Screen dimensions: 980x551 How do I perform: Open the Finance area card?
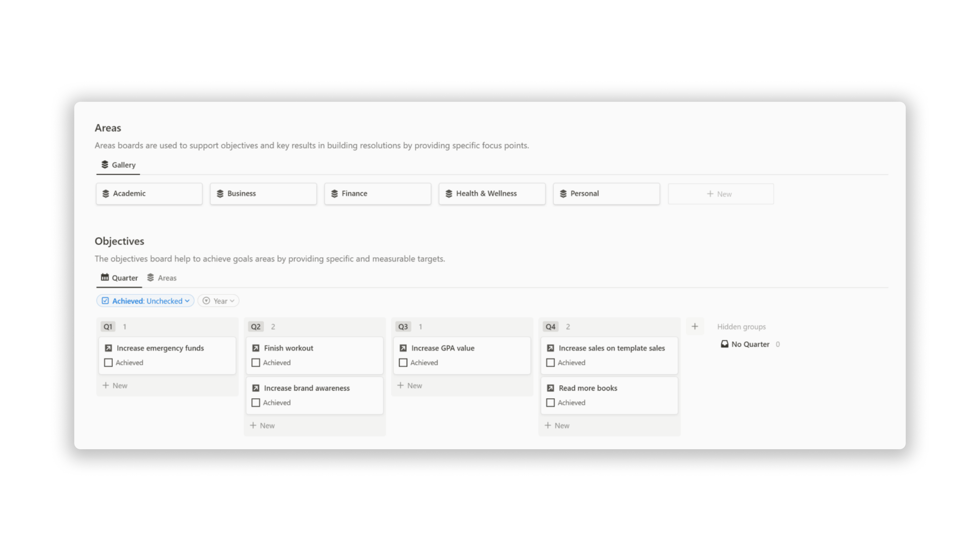coord(378,194)
